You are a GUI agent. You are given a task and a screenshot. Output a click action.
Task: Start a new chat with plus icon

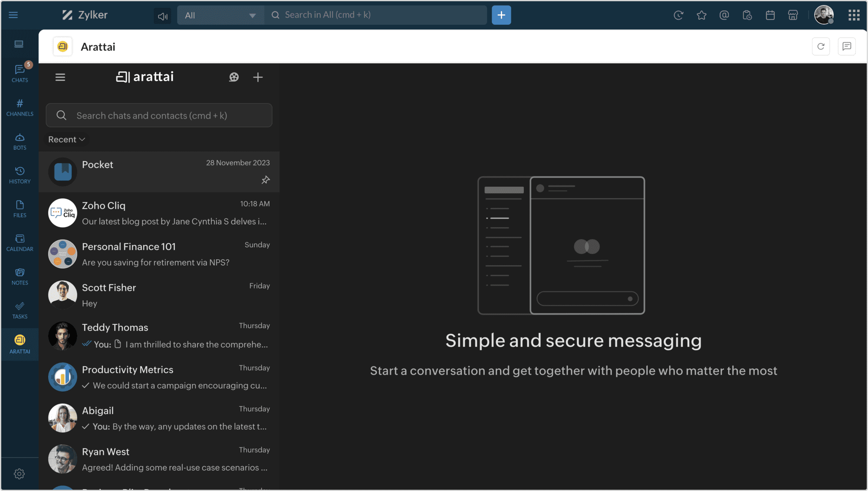tap(258, 77)
